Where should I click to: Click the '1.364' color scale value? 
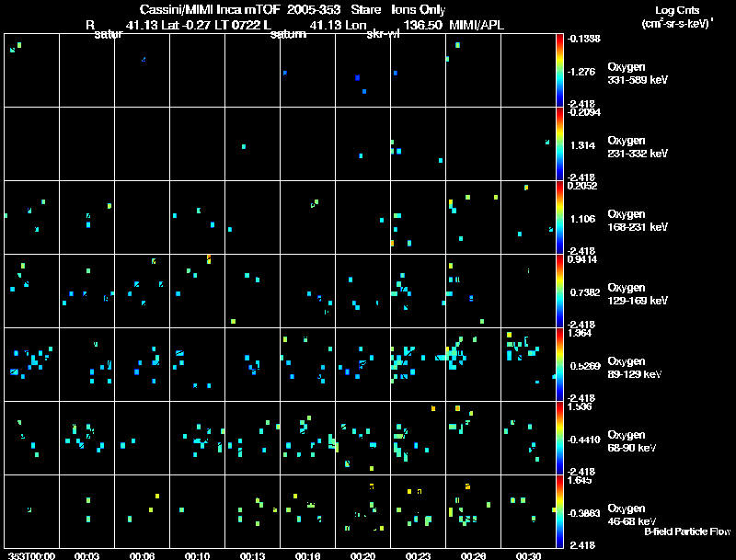click(x=580, y=333)
